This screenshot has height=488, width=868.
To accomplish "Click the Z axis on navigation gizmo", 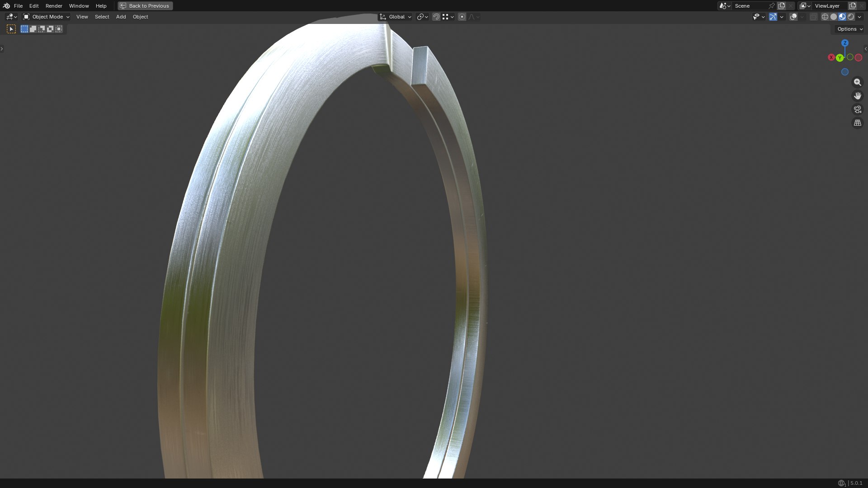I will click(845, 43).
